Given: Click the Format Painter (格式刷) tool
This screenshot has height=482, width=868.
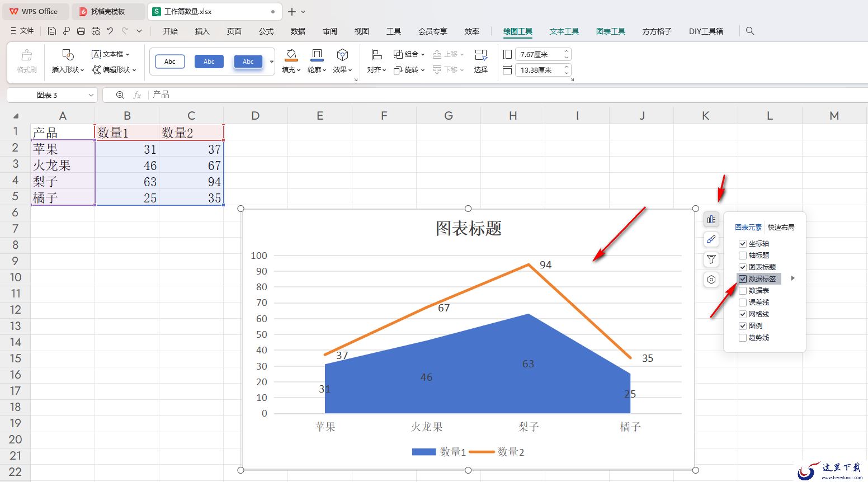Looking at the screenshot, I should 26,62.
